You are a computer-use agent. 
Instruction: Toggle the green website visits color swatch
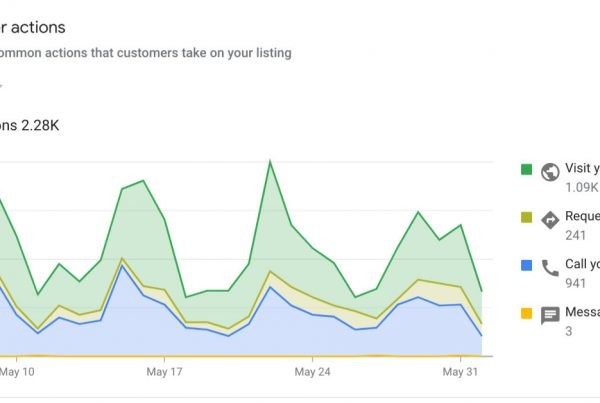[526, 170]
